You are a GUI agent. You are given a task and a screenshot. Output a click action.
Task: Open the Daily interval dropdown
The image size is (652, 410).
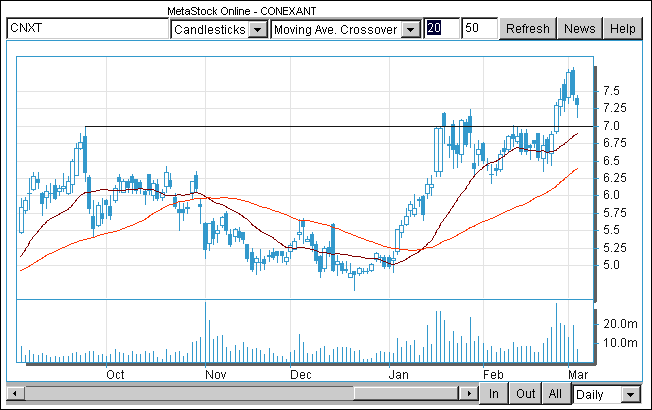coord(607,394)
